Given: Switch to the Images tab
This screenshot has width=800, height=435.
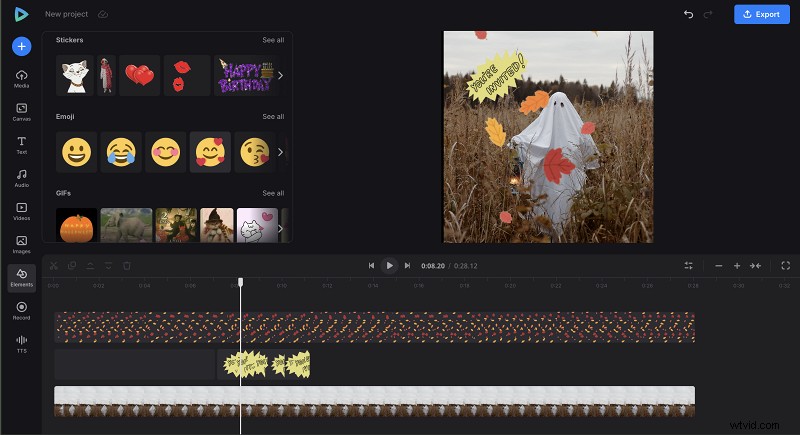Looking at the screenshot, I should tap(21, 243).
